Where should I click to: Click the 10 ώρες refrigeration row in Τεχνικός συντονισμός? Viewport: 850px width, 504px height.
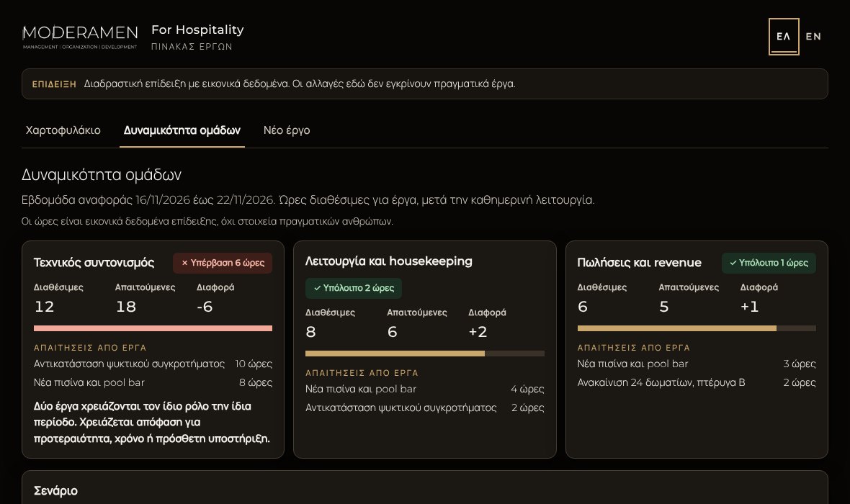153,364
